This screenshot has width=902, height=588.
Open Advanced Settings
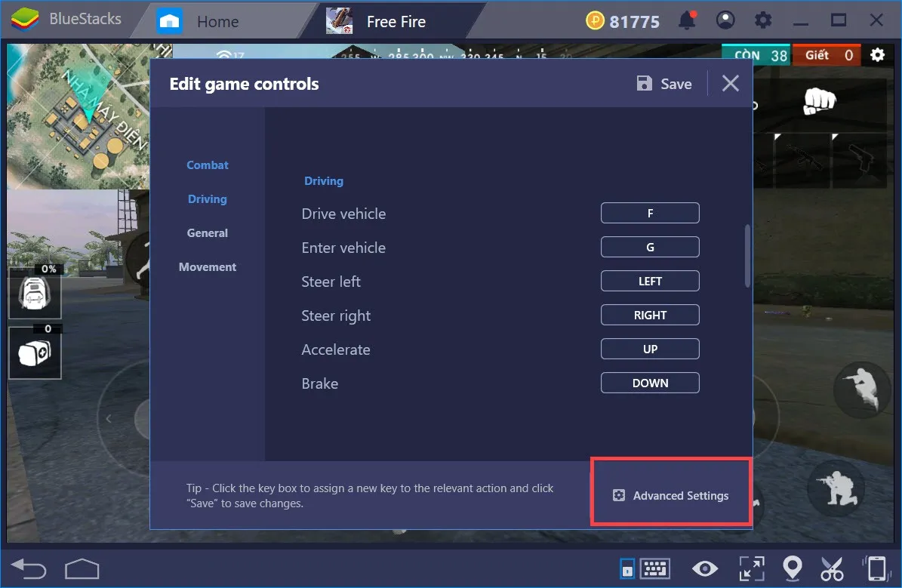670,495
